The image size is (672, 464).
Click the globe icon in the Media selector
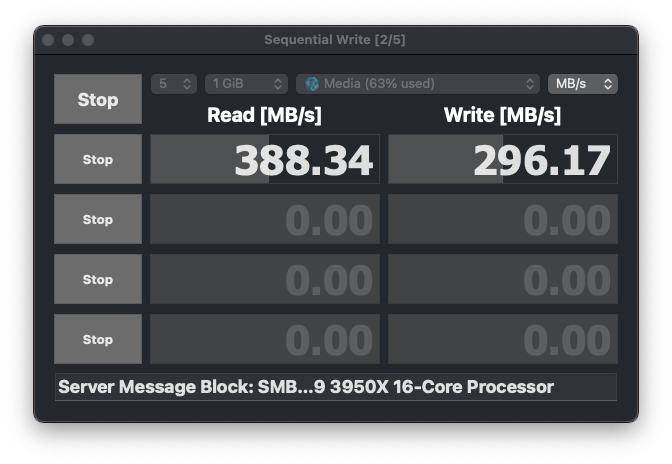click(312, 84)
